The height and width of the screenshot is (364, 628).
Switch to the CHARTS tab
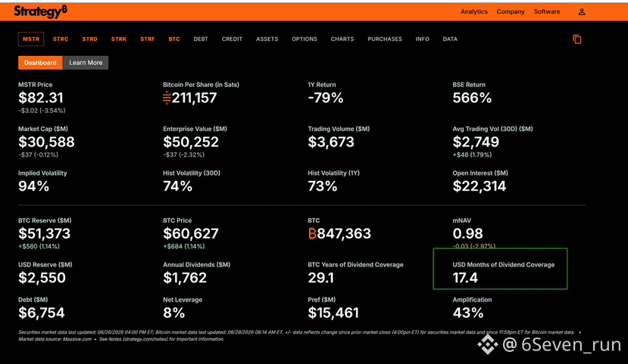(x=342, y=39)
